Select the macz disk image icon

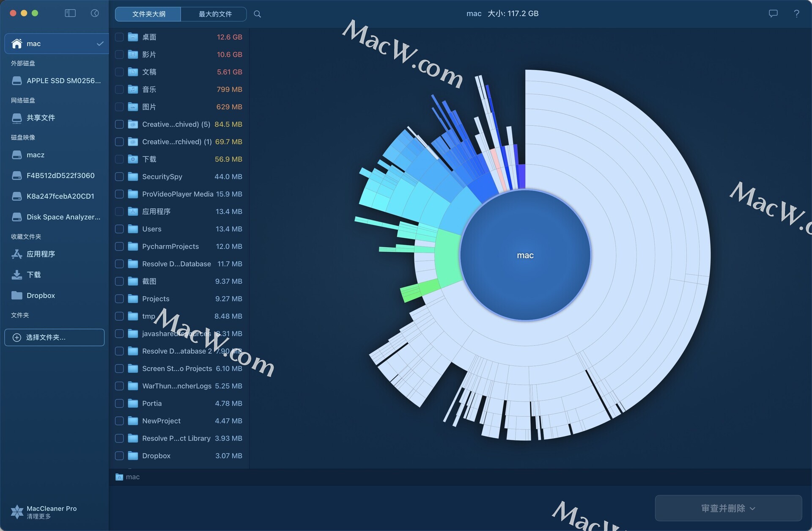tap(17, 155)
